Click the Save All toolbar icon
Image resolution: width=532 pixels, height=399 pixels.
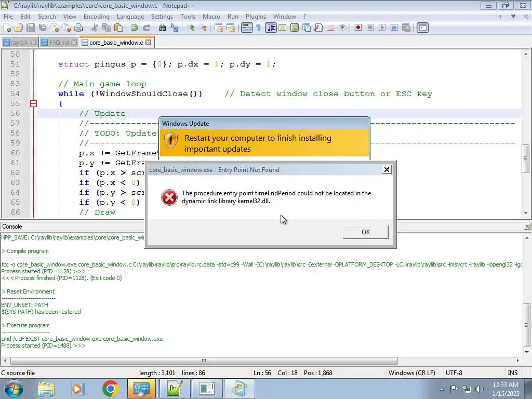43,28
